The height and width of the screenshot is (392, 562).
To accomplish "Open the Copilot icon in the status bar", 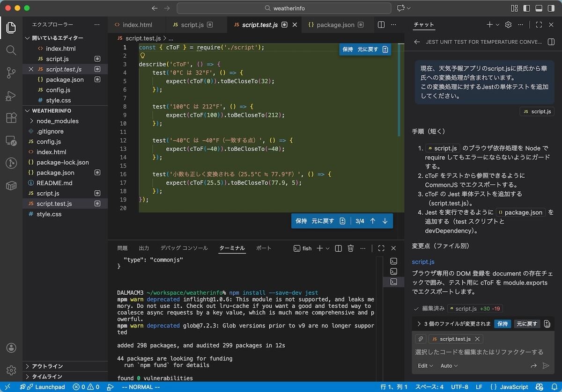I will 539,387.
